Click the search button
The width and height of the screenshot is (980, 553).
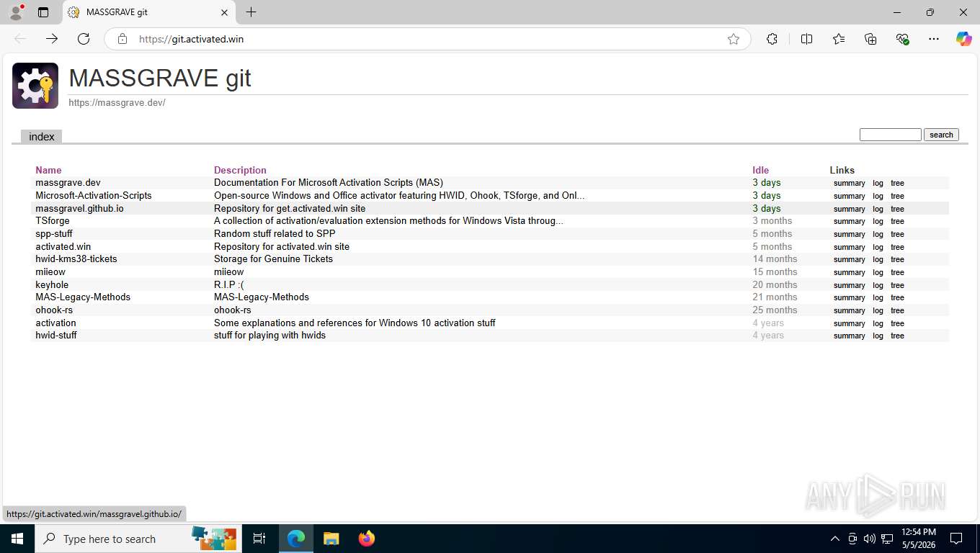pos(941,135)
